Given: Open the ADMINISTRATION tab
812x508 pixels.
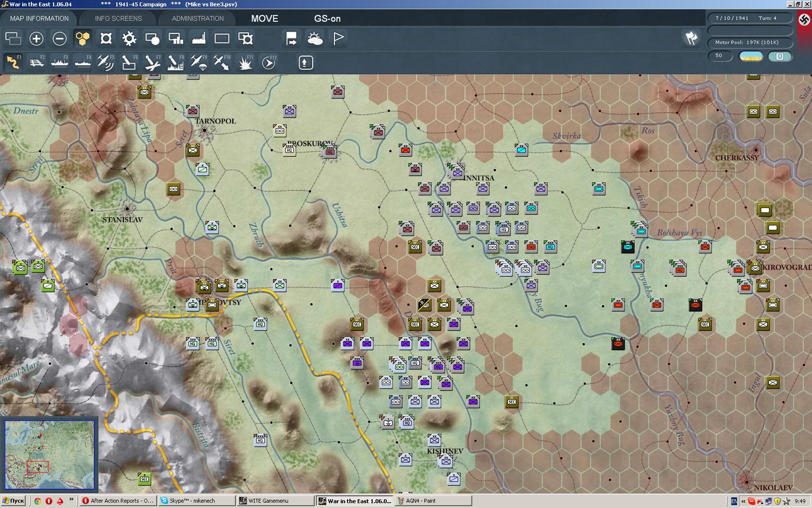Looking at the screenshot, I should [x=198, y=18].
